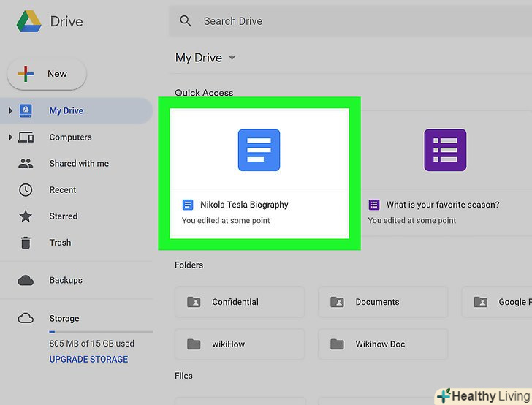Click the UPGRADE STORAGE link
The image size is (532, 405).
[88, 360]
